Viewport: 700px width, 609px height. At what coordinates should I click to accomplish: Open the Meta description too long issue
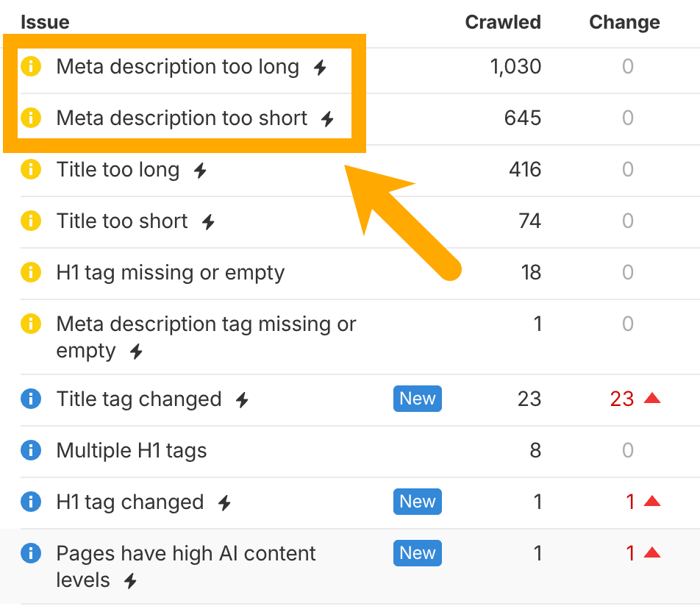177,67
